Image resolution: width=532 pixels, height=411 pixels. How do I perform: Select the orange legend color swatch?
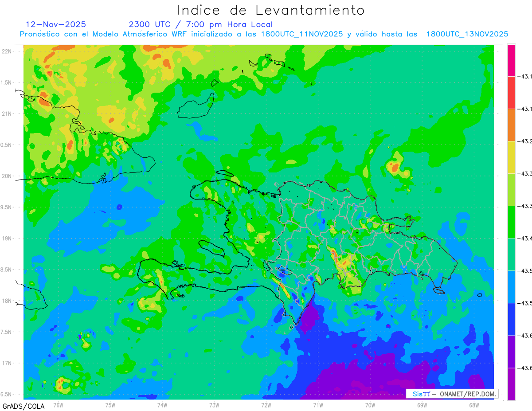(x=511, y=125)
